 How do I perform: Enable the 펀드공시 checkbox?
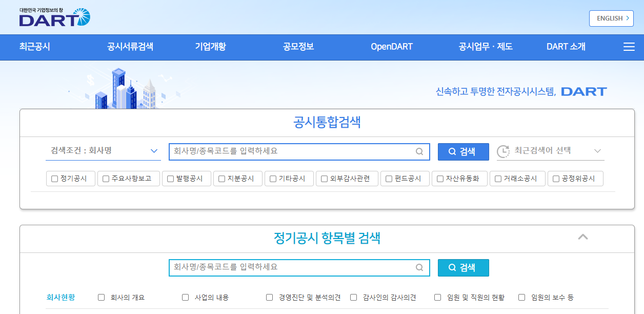[387, 179]
